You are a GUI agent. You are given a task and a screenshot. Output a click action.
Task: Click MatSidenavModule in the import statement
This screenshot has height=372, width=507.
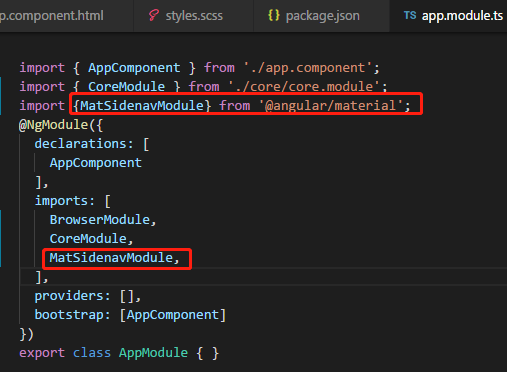pyautogui.click(x=142, y=106)
